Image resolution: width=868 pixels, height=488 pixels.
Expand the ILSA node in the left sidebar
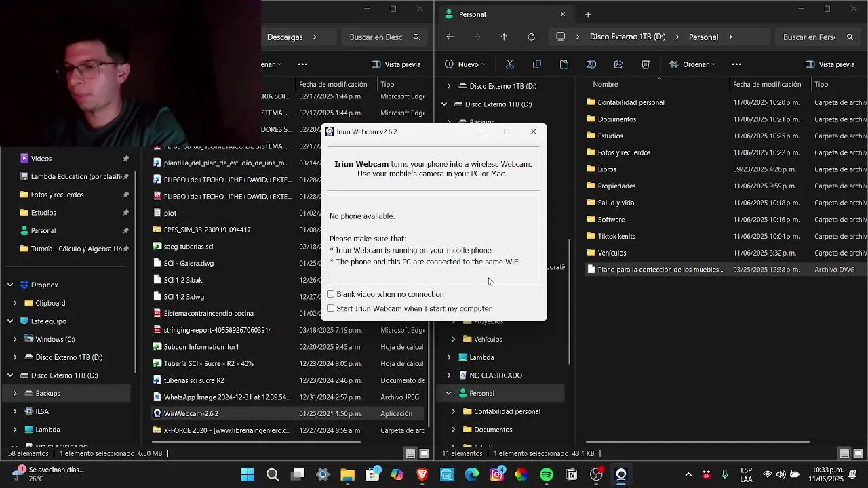pos(15,411)
